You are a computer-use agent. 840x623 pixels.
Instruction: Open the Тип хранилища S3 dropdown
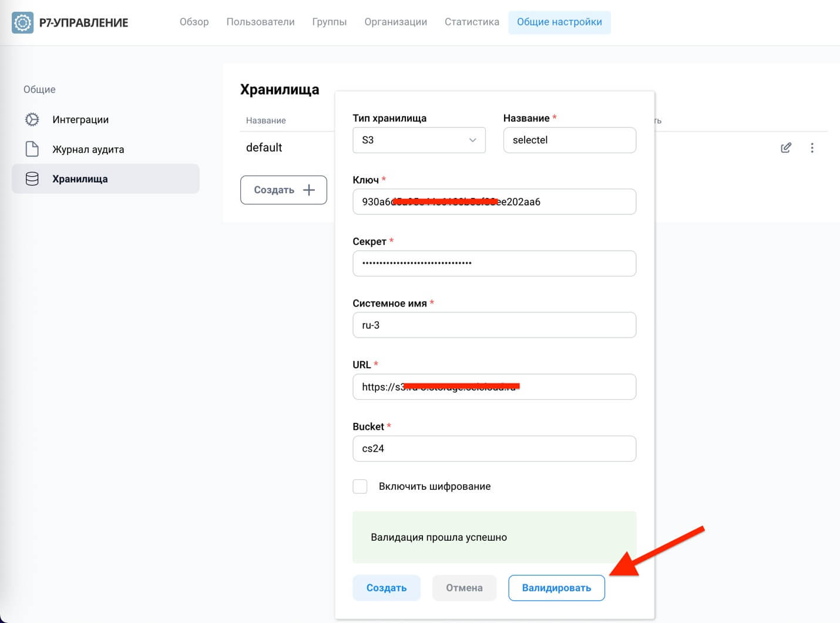(419, 140)
